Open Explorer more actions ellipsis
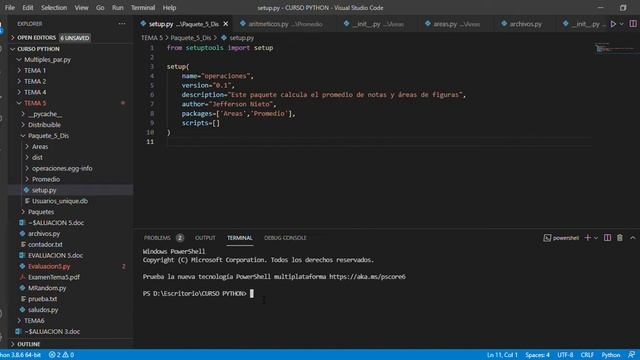The image size is (640, 360). [122, 24]
